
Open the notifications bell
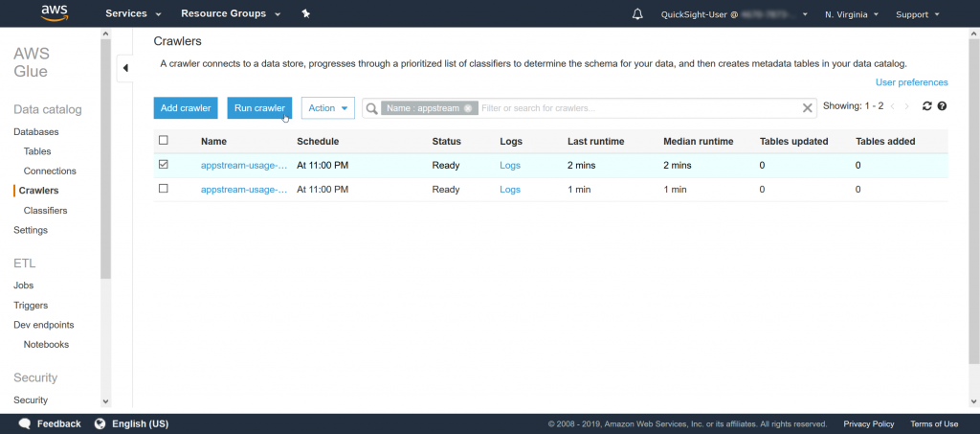[637, 13]
